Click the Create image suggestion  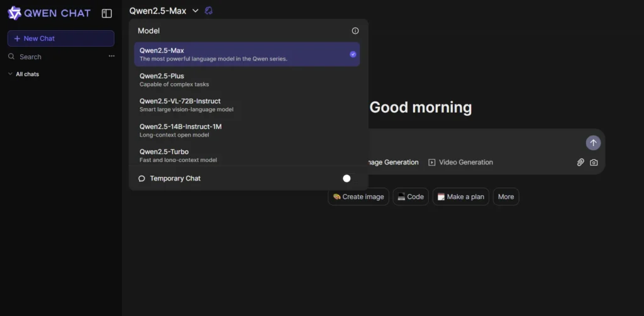click(358, 196)
